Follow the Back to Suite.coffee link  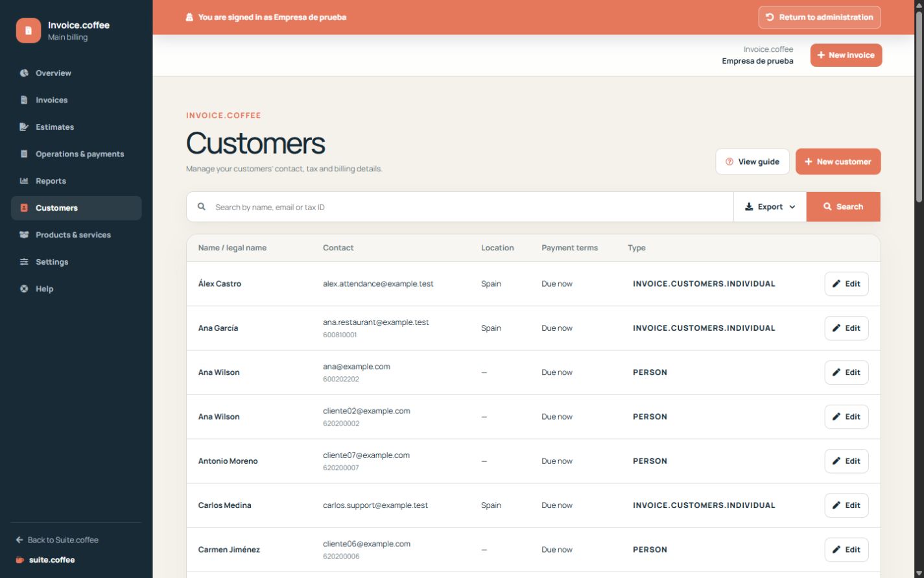tap(57, 540)
